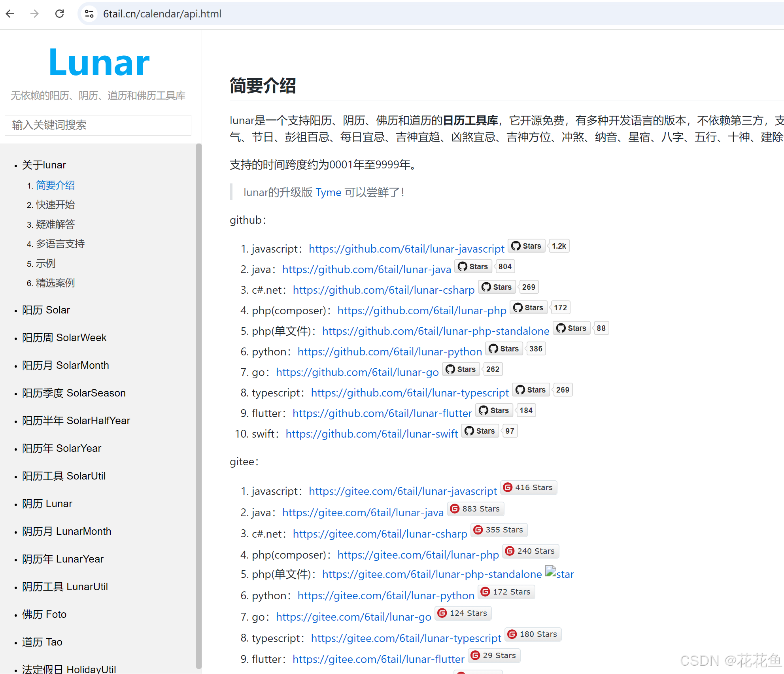The image size is (784, 674).
Task: Click GitHub Stars badge for lunar-swift
Action: tap(480, 431)
